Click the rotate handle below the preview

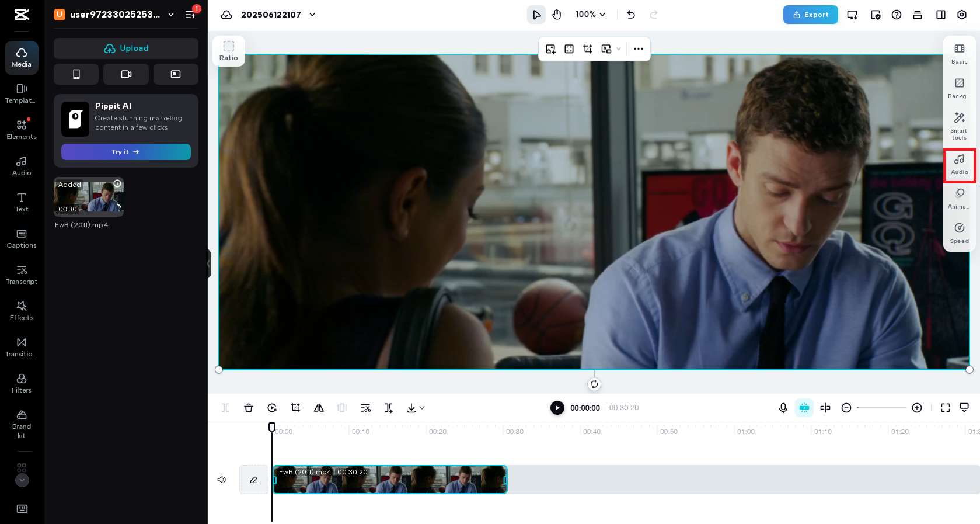pos(594,384)
